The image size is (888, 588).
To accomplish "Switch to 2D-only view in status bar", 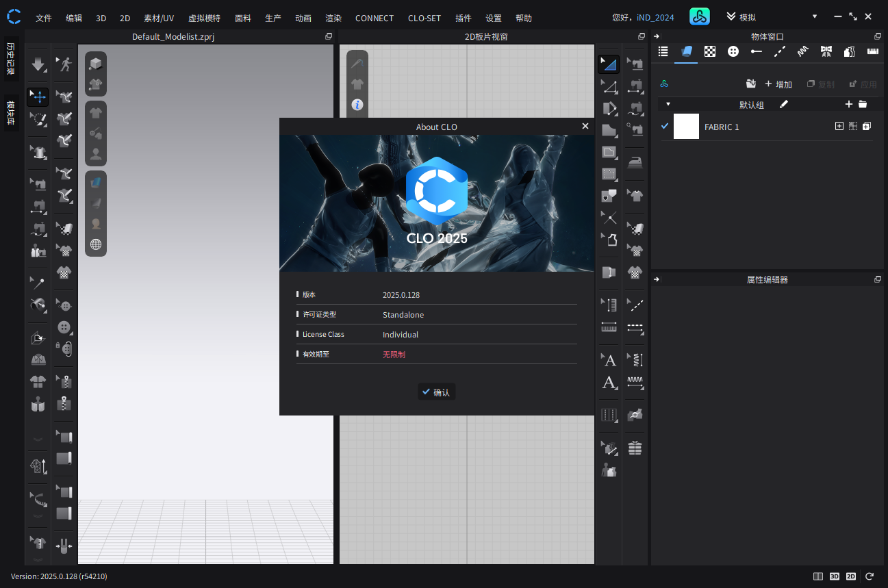I will tap(851, 576).
